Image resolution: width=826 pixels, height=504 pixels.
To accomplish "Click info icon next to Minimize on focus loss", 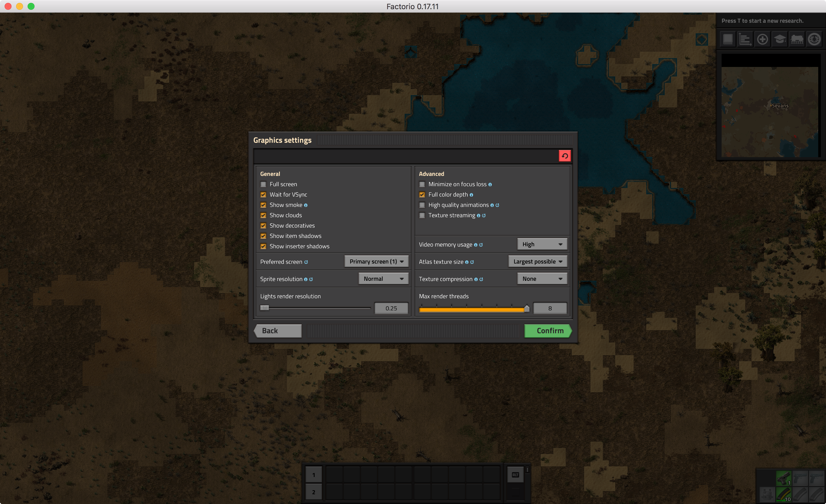I will pyautogui.click(x=490, y=184).
